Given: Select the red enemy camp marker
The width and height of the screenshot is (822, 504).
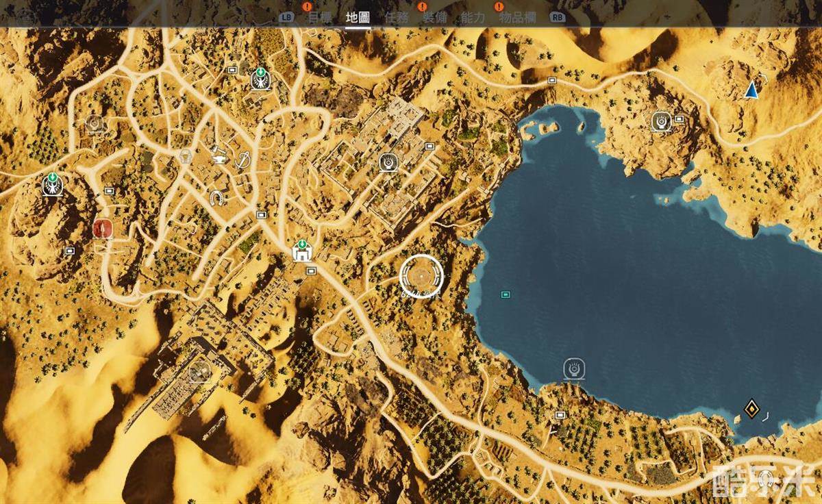Looking at the screenshot, I should 102,228.
